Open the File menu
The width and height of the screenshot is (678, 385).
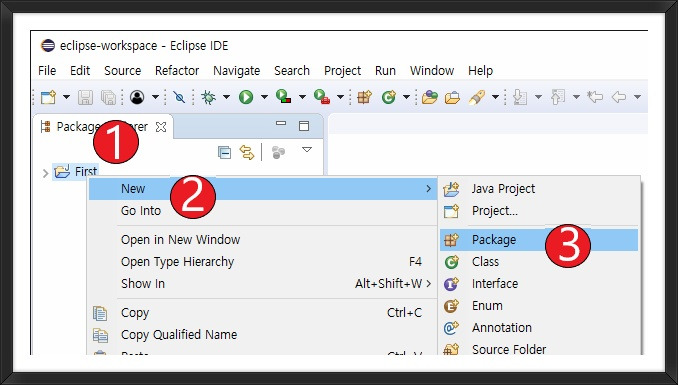47,71
